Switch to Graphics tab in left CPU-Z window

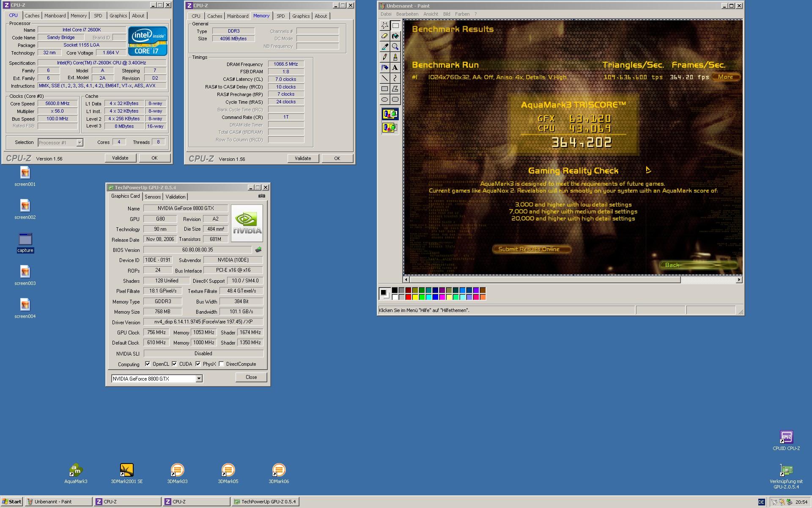tap(118, 16)
